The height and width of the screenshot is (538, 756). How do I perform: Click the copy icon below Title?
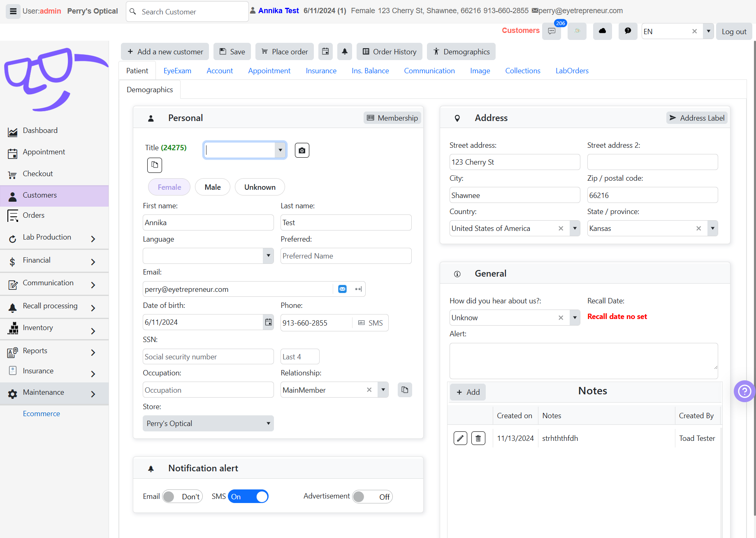155,165
